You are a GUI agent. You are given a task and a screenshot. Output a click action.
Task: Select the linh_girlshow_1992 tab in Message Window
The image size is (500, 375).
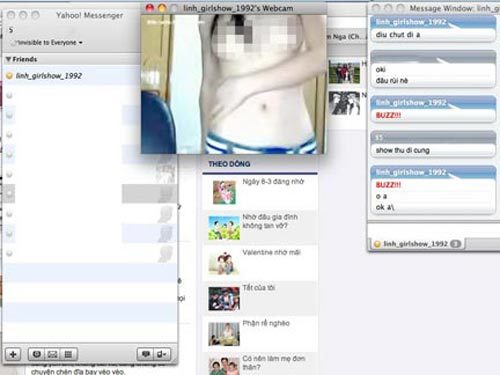[417, 244]
